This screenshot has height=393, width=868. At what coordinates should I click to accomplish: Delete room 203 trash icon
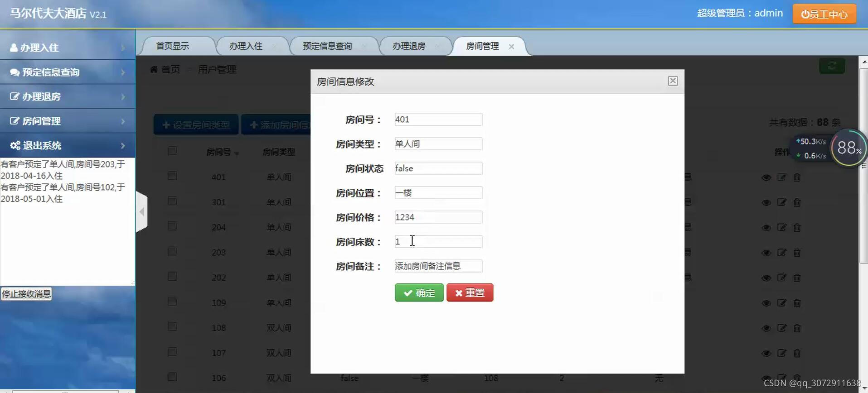click(x=797, y=253)
